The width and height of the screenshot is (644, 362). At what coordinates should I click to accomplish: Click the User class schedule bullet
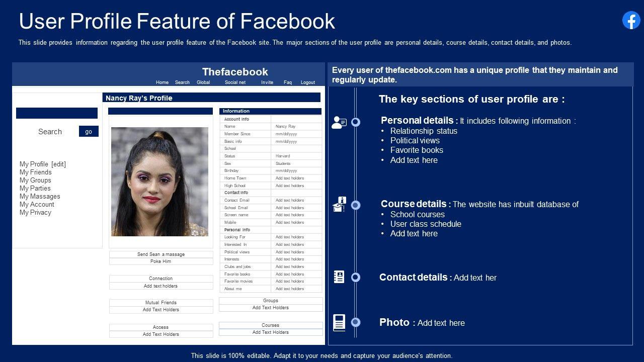click(x=426, y=224)
